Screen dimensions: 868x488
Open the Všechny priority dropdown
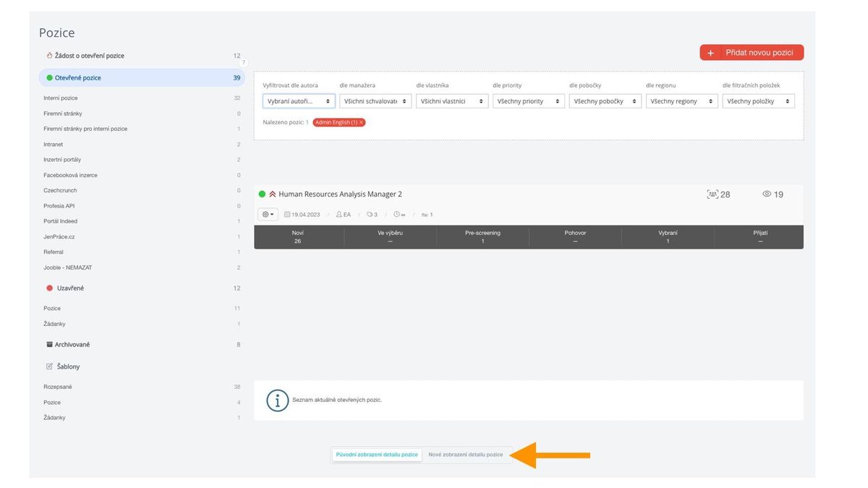(x=529, y=101)
